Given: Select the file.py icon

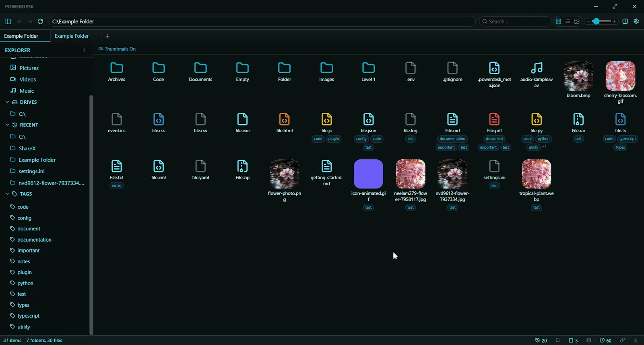Looking at the screenshot, I should tap(537, 119).
